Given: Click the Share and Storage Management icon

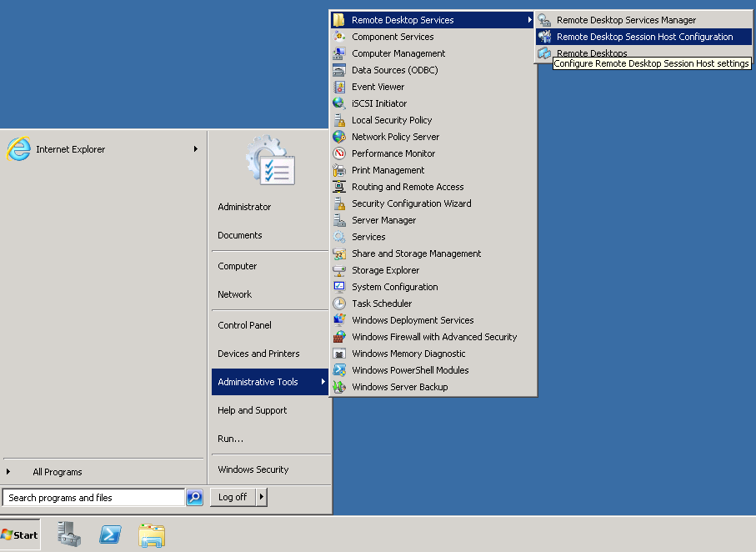Looking at the screenshot, I should click(339, 253).
